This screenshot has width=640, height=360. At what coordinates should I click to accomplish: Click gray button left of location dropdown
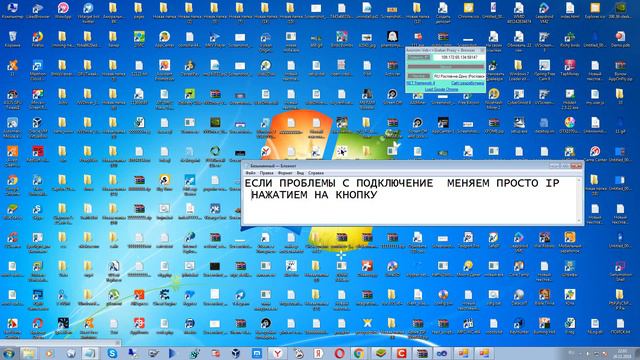[x=418, y=76]
